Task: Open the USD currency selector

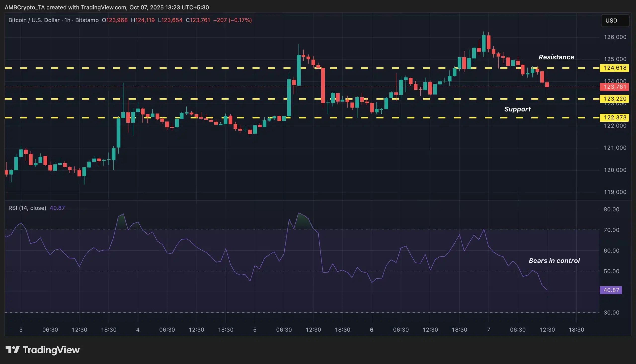Action: coord(615,21)
